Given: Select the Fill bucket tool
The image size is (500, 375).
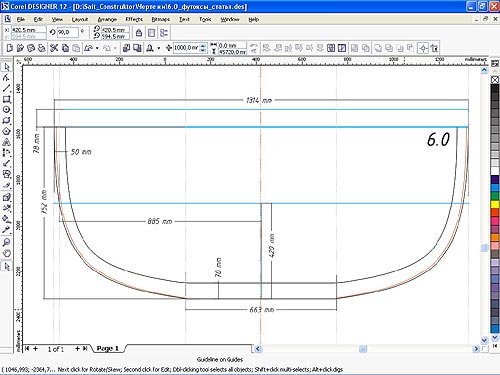Looking at the screenshot, I should 7,219.
